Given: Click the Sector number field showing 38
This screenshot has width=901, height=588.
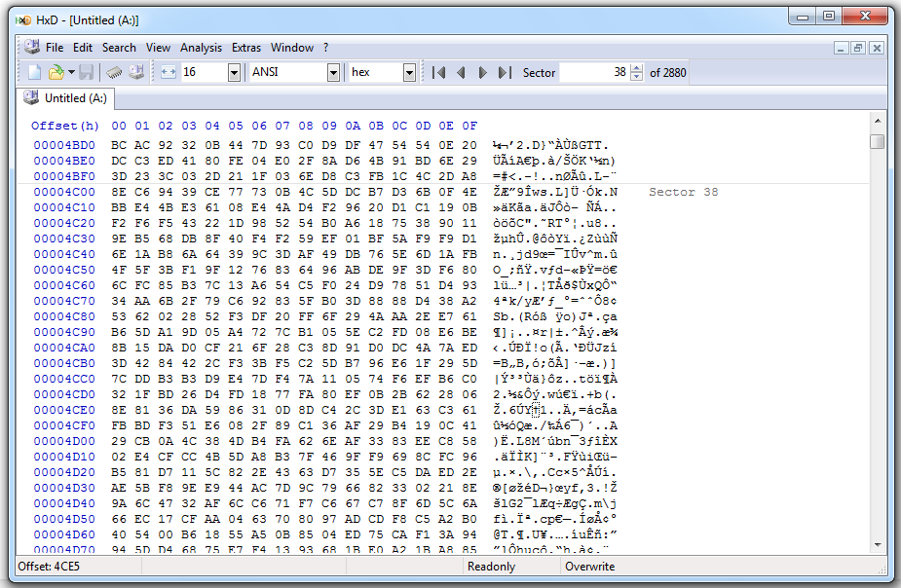Looking at the screenshot, I should coord(595,72).
